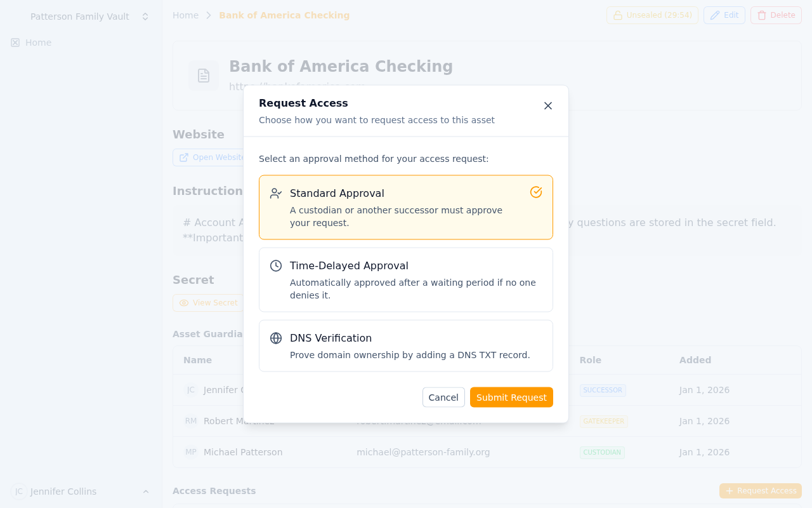Click the globe icon on DNS Verification
This screenshot has height=508, width=812.
pyautogui.click(x=275, y=337)
